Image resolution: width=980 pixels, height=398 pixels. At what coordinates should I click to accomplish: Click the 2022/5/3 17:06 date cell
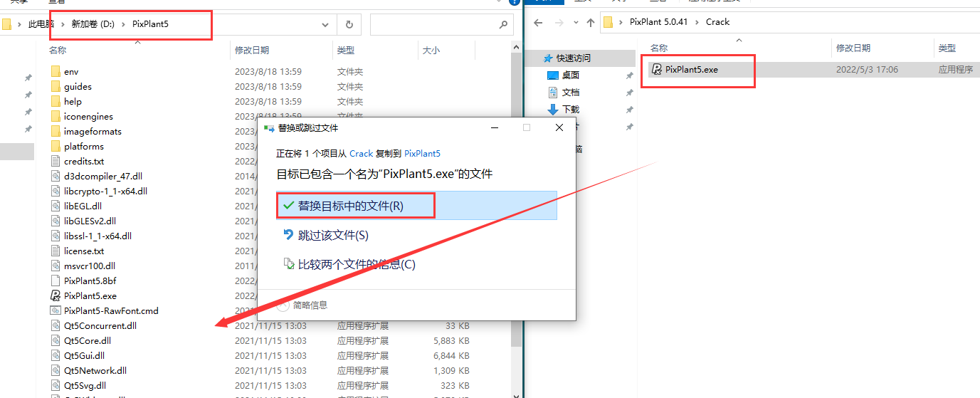point(867,70)
